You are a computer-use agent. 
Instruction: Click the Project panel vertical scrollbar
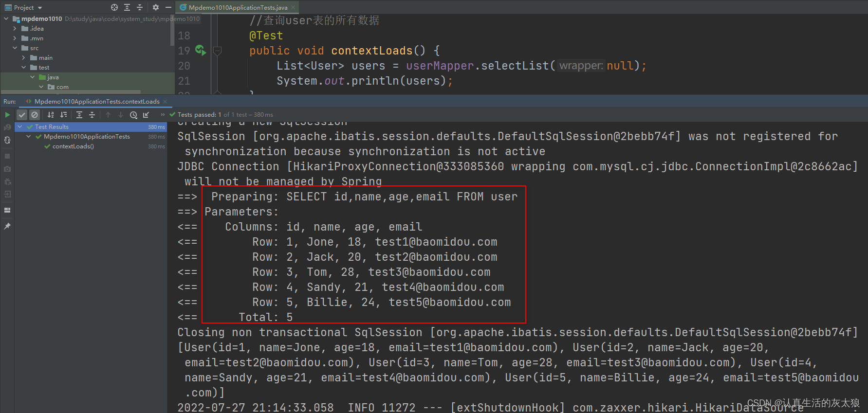[172, 29]
